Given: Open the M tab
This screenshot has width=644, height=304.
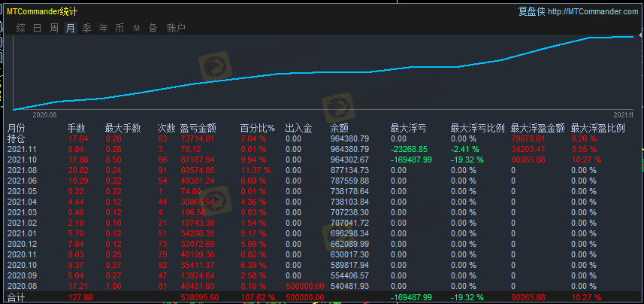Looking at the screenshot, I should click(137, 28).
